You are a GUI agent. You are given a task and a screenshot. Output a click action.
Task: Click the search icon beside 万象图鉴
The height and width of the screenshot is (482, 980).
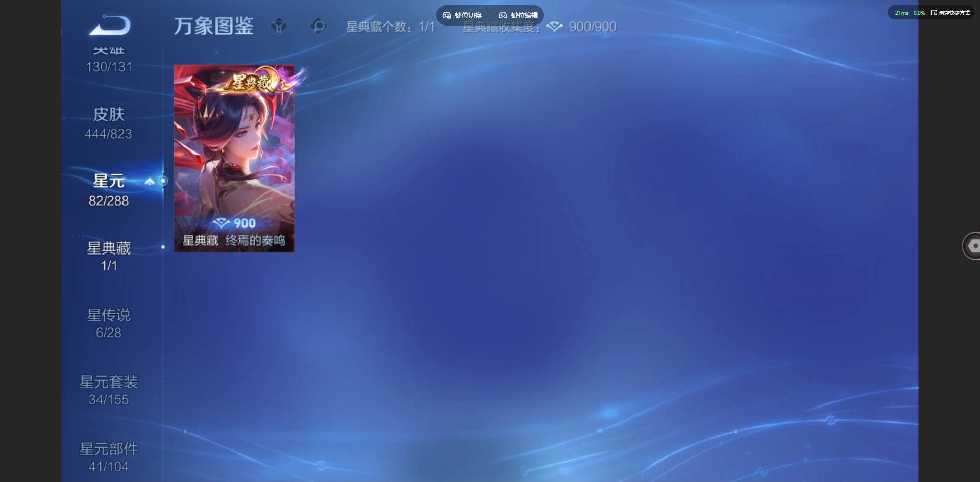point(318,26)
